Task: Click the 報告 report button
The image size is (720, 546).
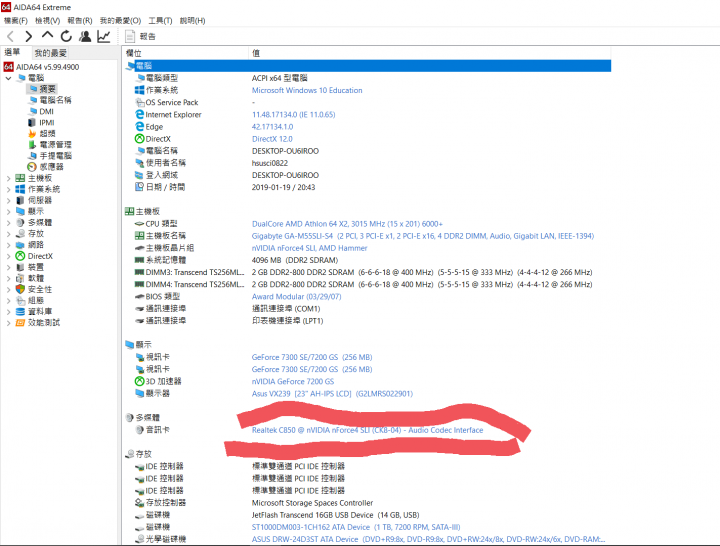Action: [141, 36]
